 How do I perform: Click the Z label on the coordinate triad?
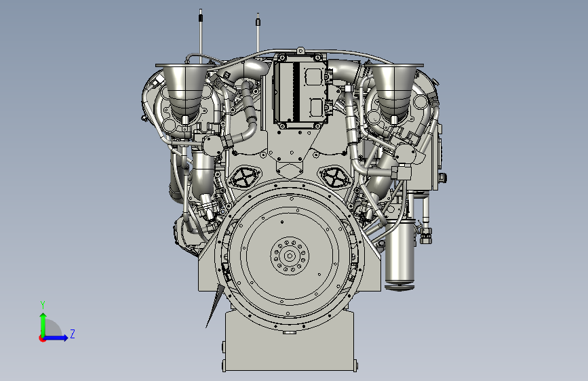tap(73, 334)
